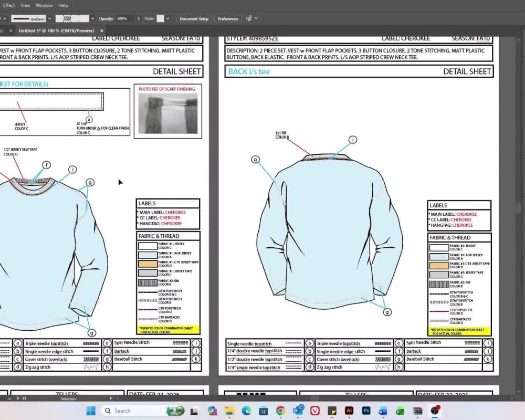525x420 pixels.
Task: Switch to Adobe Illustrator taskbar icon
Action: [349, 411]
